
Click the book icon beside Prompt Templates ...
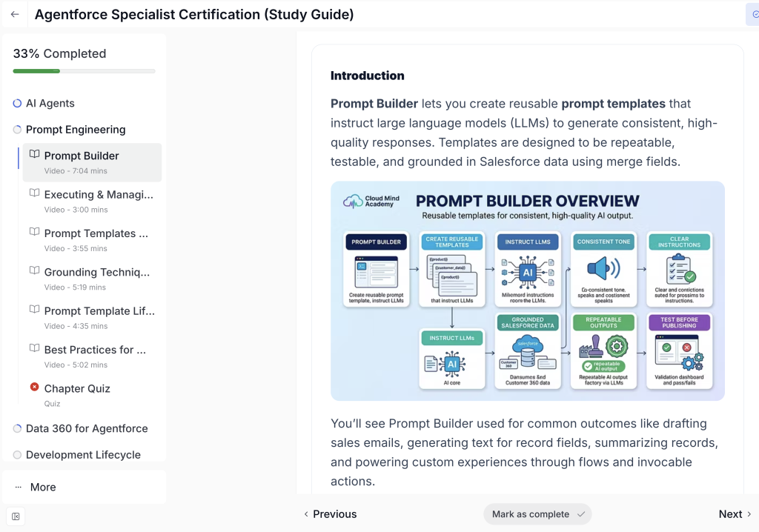[34, 231]
